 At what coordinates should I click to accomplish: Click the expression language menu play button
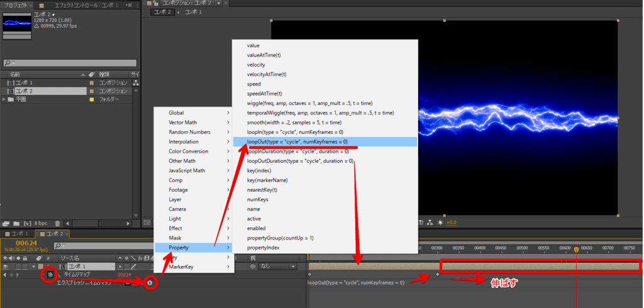(x=150, y=283)
